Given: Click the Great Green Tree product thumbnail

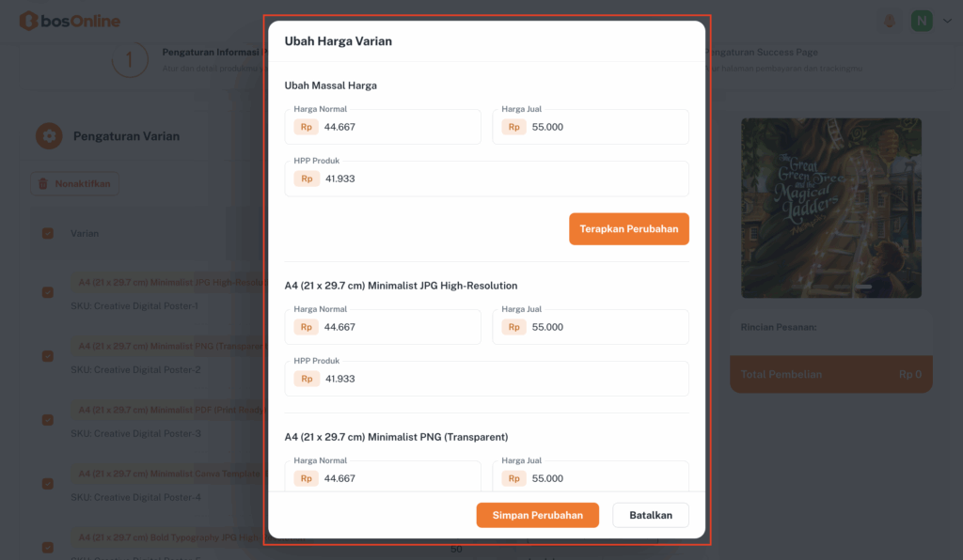Looking at the screenshot, I should (x=830, y=208).
